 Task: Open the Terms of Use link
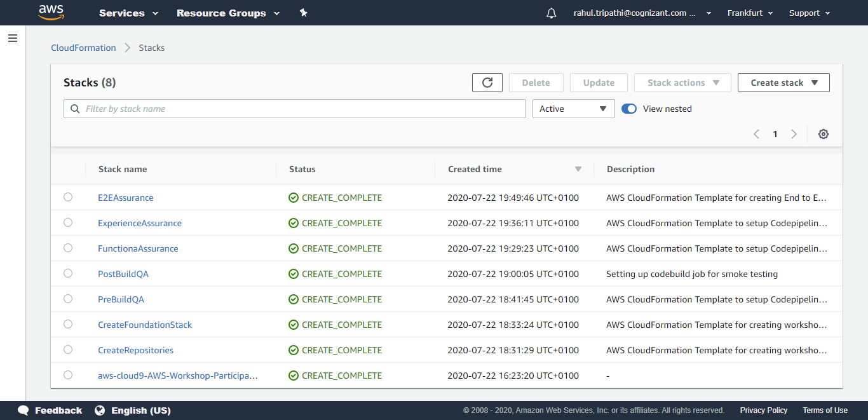825,410
